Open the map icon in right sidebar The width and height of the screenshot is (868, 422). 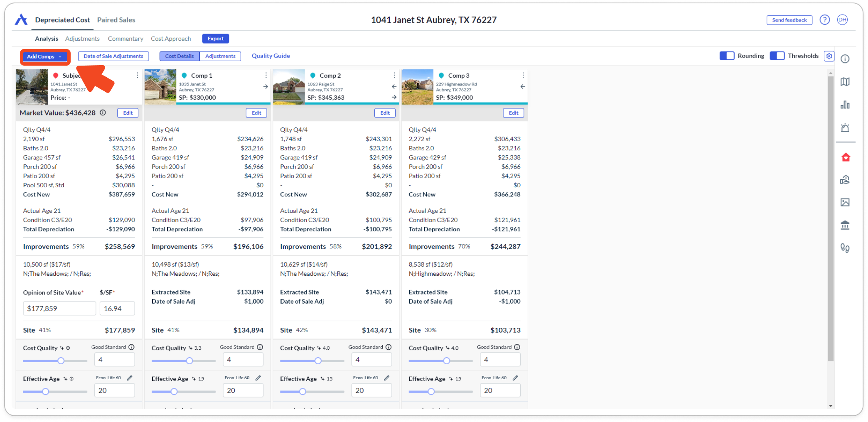click(845, 82)
